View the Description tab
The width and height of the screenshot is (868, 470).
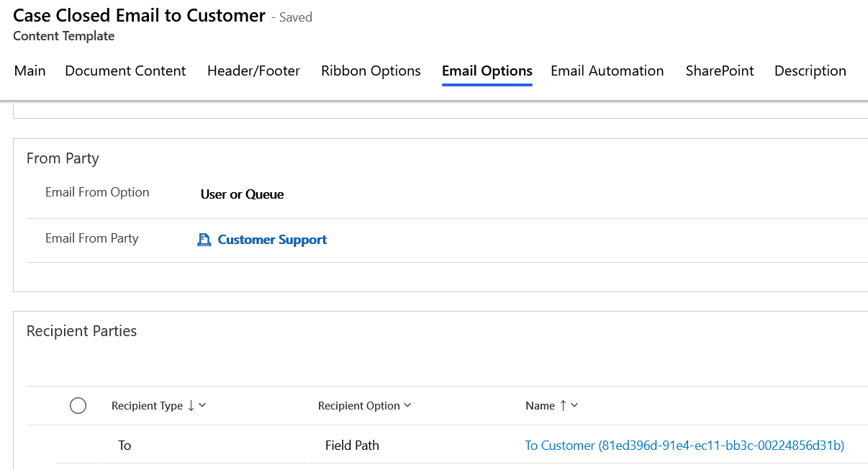(x=810, y=71)
